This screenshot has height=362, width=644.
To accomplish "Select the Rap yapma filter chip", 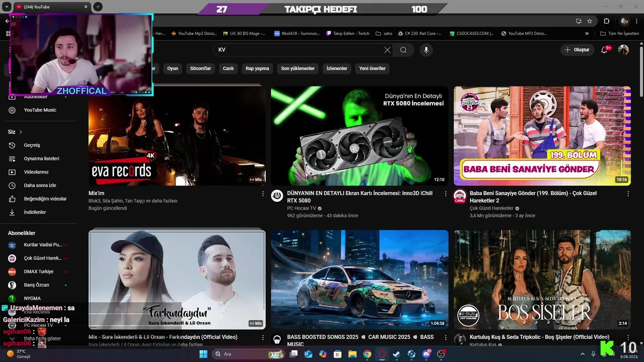I will [x=257, y=68].
